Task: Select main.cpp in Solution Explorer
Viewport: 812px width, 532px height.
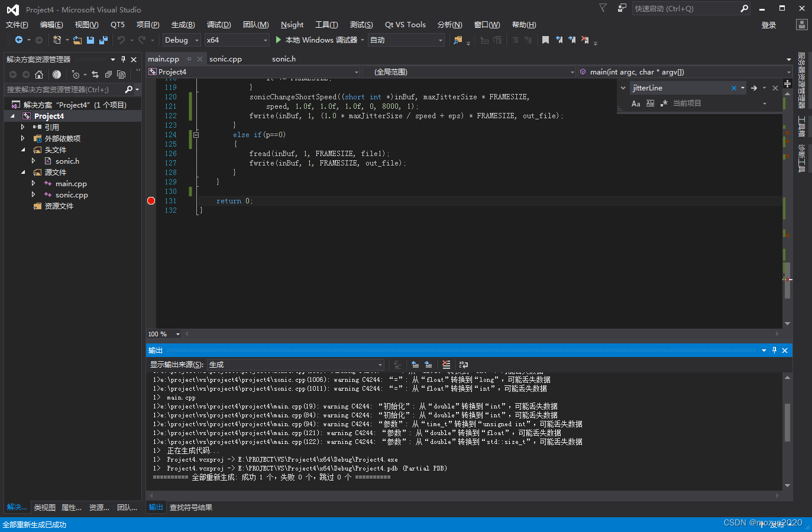Action: coord(71,184)
